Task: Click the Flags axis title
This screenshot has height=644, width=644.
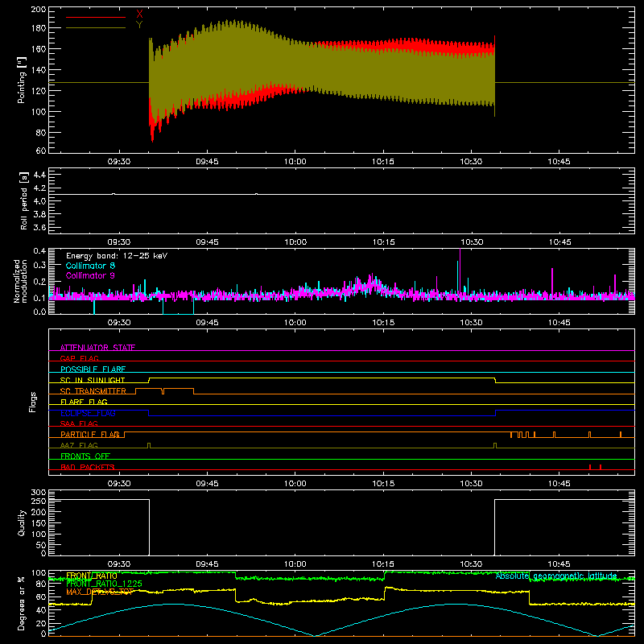Action: pos(32,402)
